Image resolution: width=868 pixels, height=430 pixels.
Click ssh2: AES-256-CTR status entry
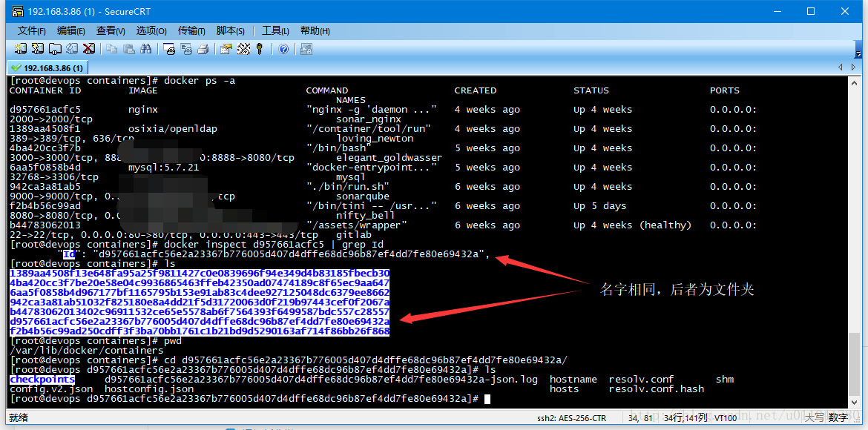pos(572,418)
